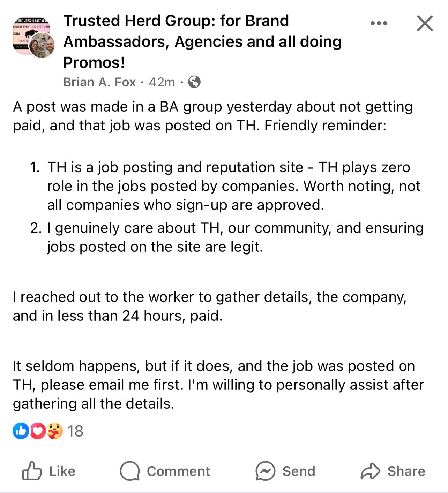
Task: Click the red heart reaction emoji
Action: (x=38, y=431)
